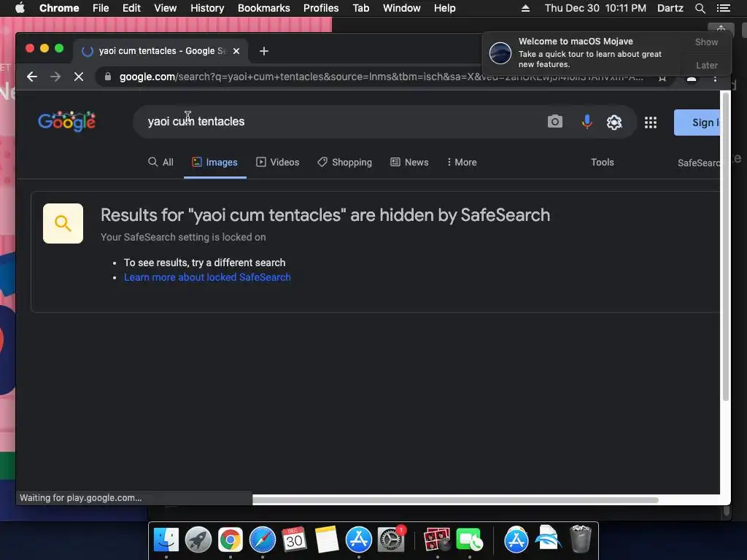Open the Profiles menu

[321, 8]
